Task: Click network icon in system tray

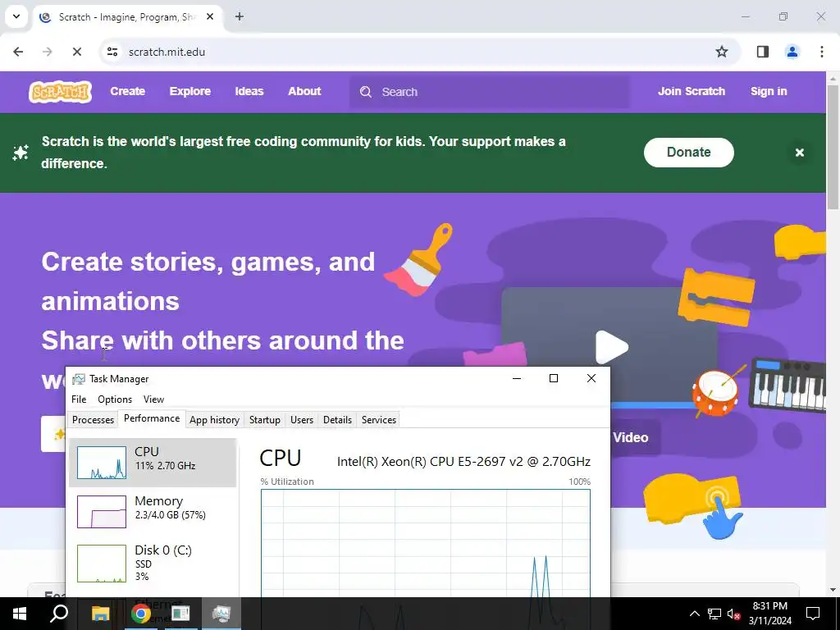Action: 714,614
